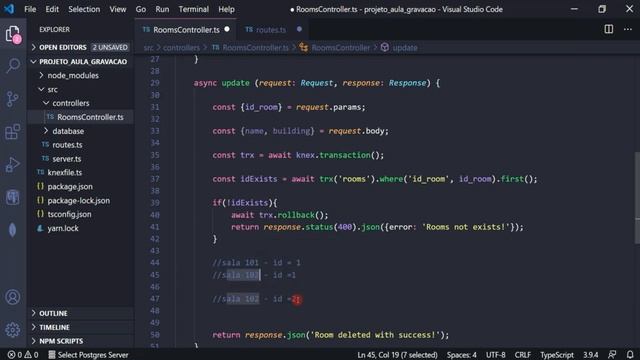Open the Terminal menu
This screenshot has width=640, height=360.
click(193, 9)
